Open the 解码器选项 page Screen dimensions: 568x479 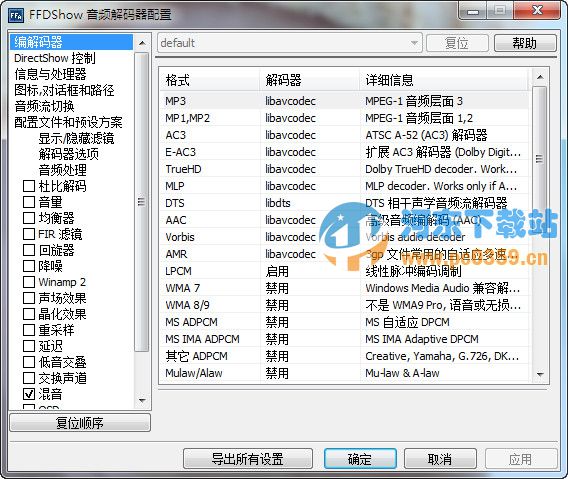pyautogui.click(x=68, y=154)
